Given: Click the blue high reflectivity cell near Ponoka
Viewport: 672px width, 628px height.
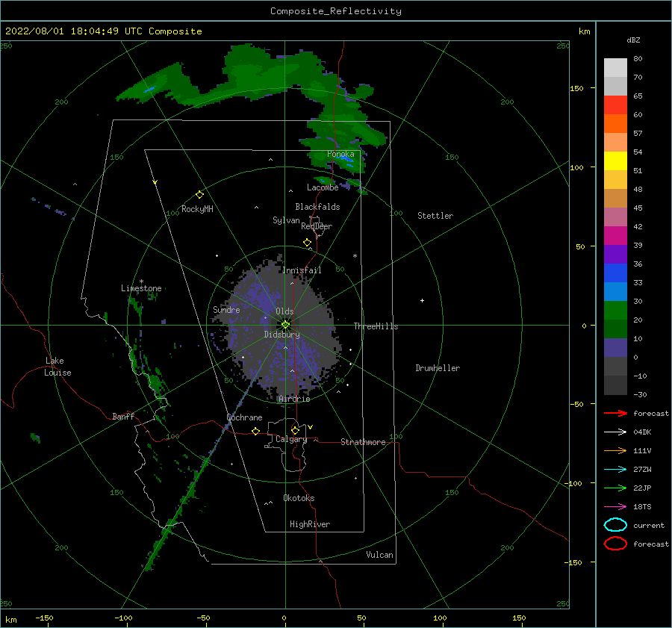Looking at the screenshot, I should pyautogui.click(x=344, y=161).
